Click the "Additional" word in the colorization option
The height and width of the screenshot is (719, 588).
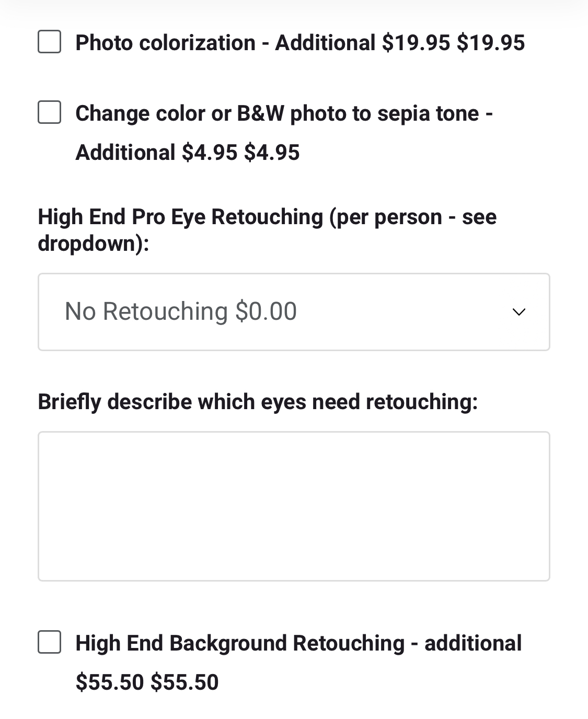325,43
